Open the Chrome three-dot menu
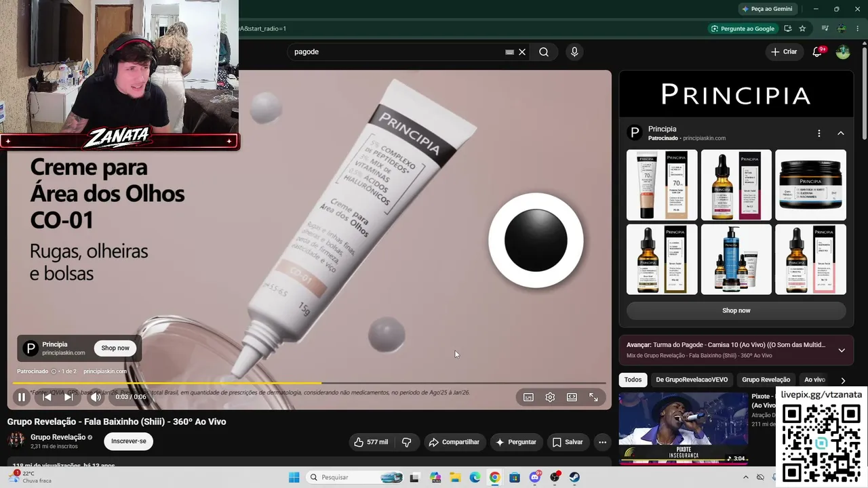Screen dimensions: 868x488 [858, 28]
